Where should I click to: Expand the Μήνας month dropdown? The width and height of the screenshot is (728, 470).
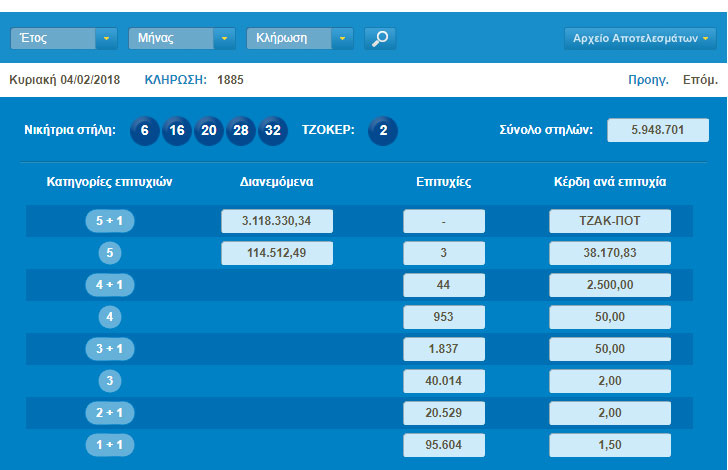pyautogui.click(x=182, y=39)
